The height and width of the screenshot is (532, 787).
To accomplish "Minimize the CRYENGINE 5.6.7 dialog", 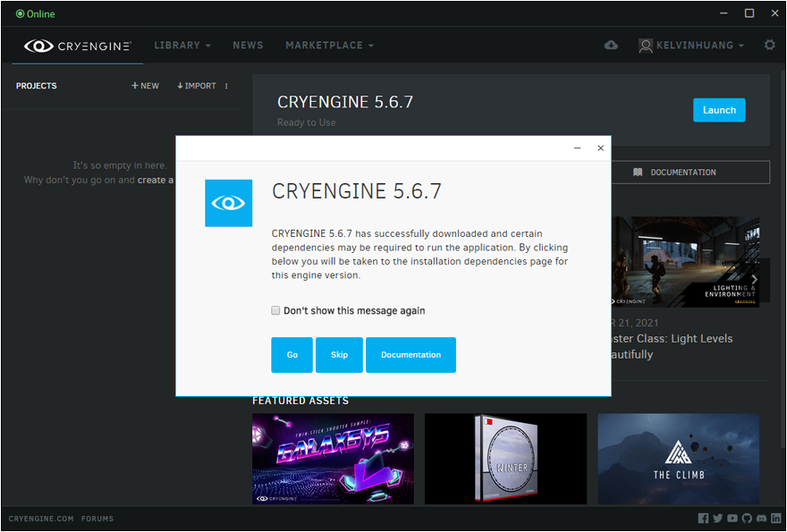I will tap(577, 148).
